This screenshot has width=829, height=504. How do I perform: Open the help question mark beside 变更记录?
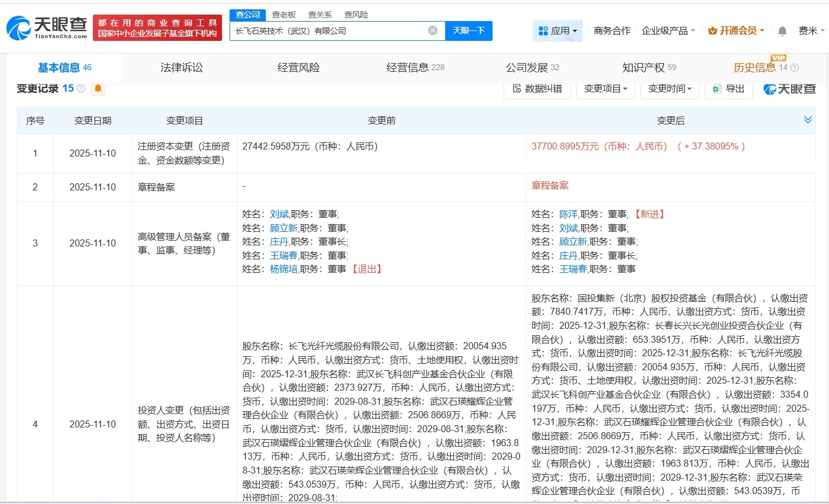click(81, 88)
